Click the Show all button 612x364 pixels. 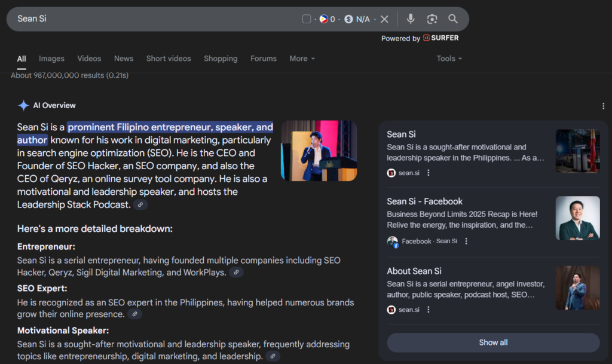tap(493, 342)
